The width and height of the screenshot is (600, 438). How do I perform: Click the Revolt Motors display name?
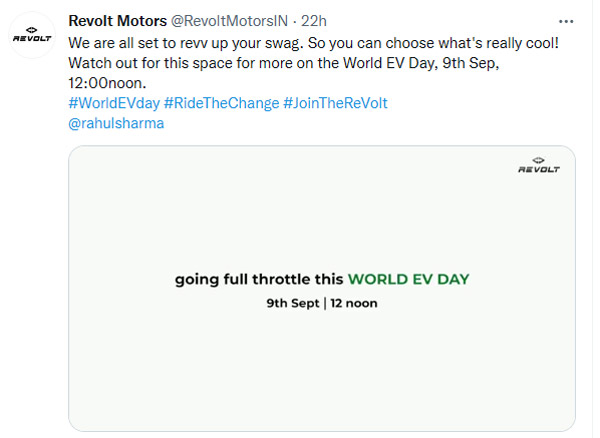tap(117, 21)
